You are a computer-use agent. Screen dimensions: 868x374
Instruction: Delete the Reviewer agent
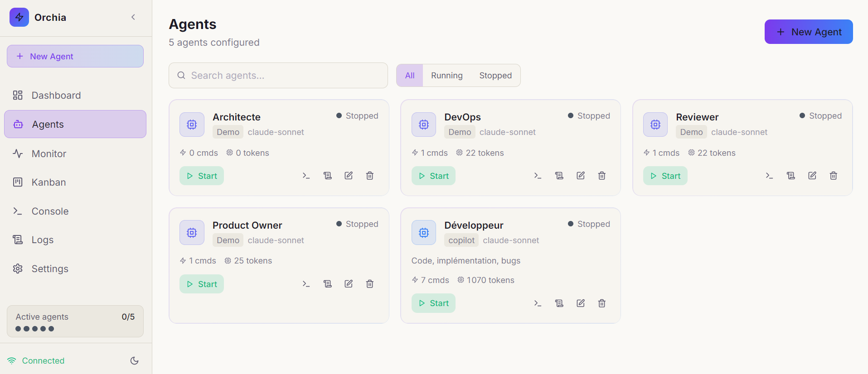coord(834,176)
